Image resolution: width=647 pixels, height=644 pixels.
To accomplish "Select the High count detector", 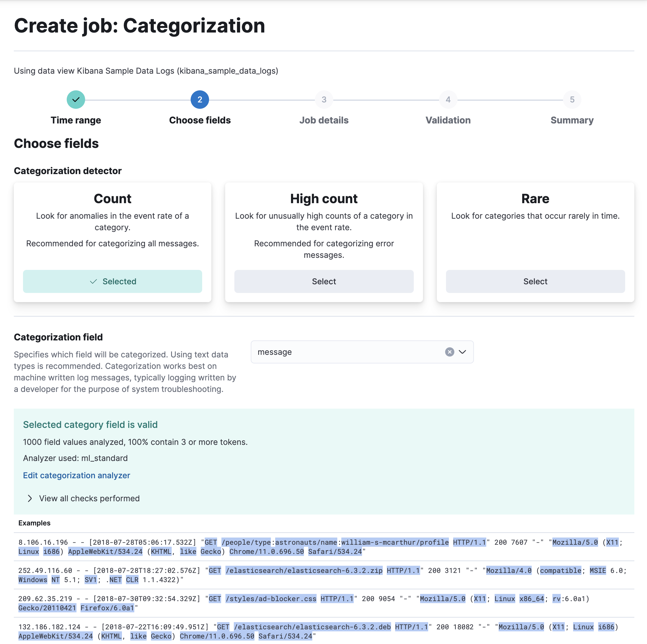I will pyautogui.click(x=323, y=281).
